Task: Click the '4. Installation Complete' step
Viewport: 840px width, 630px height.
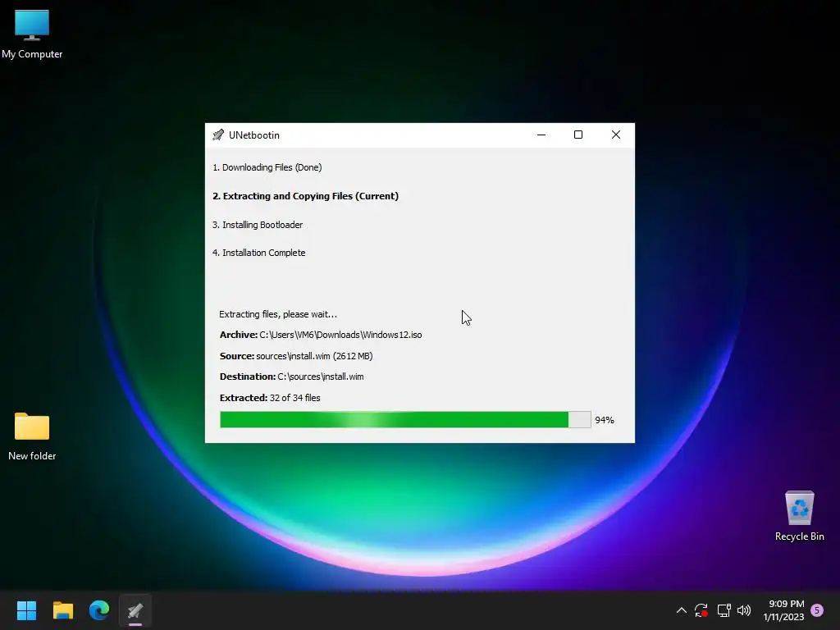Action: click(x=258, y=253)
